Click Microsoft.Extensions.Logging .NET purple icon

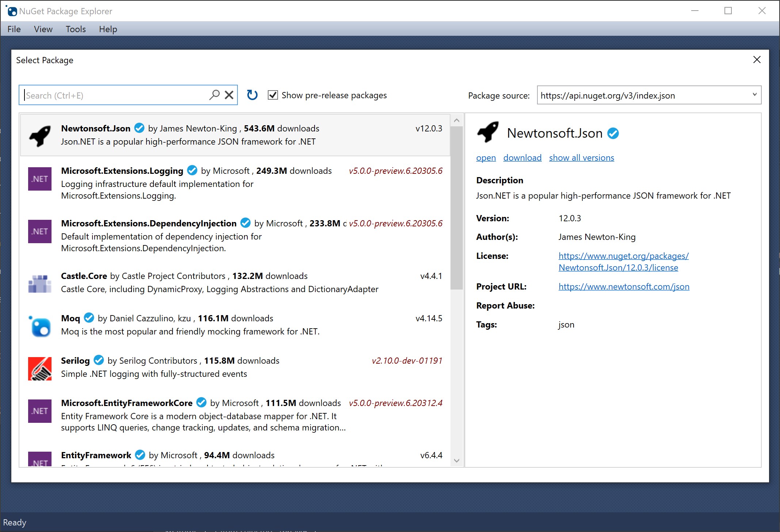point(40,179)
